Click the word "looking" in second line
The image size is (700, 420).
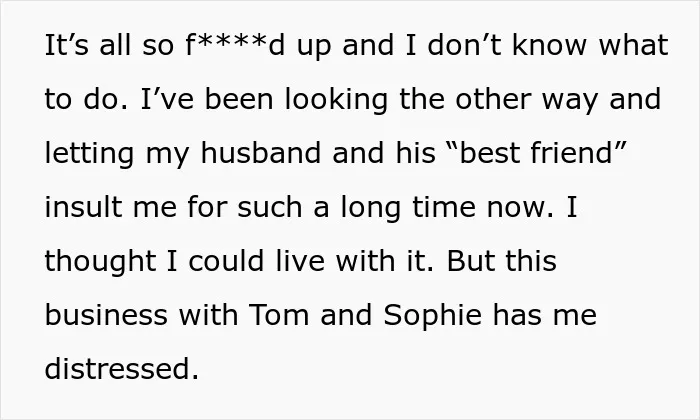[x=336, y=100]
